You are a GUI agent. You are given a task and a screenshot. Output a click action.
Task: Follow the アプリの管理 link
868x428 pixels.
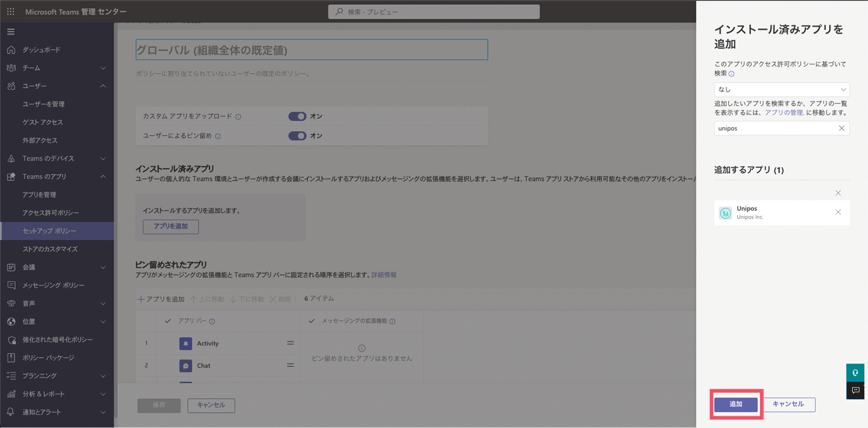point(783,113)
